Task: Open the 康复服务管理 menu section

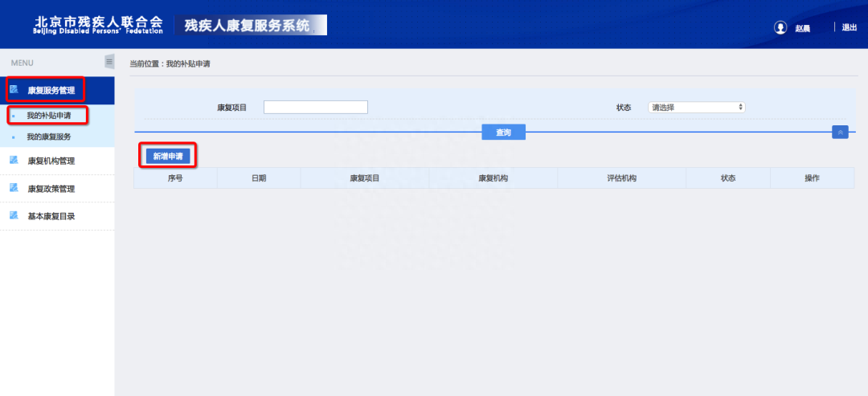Action: tap(57, 91)
